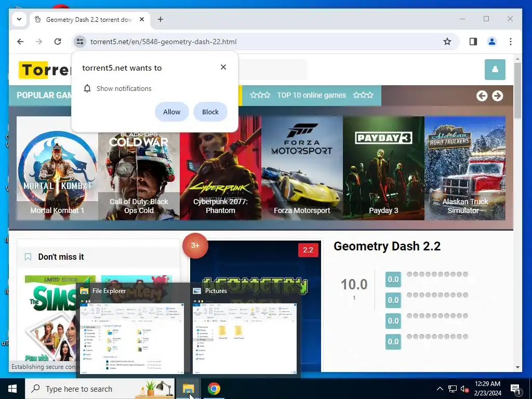Click the Don't miss it bookmark icon
Viewport: 532px width, 399px height.
28,257
